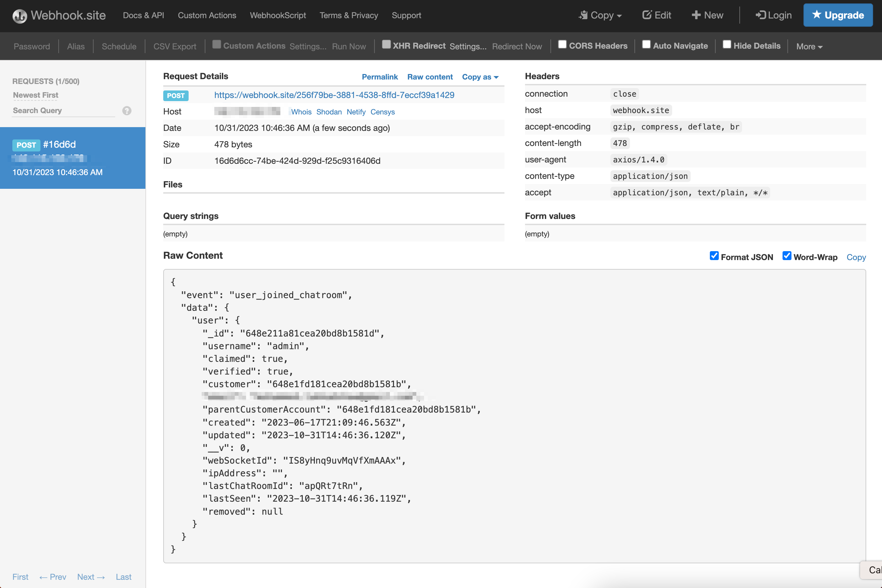Click the Login button

(774, 15)
